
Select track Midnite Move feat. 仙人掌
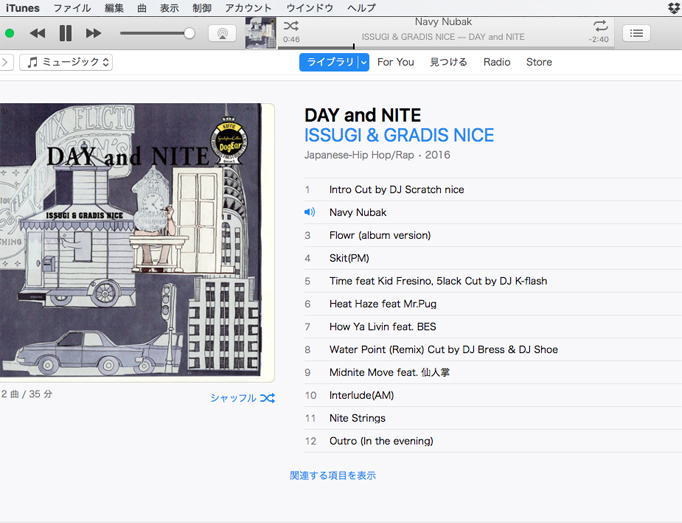click(493, 372)
